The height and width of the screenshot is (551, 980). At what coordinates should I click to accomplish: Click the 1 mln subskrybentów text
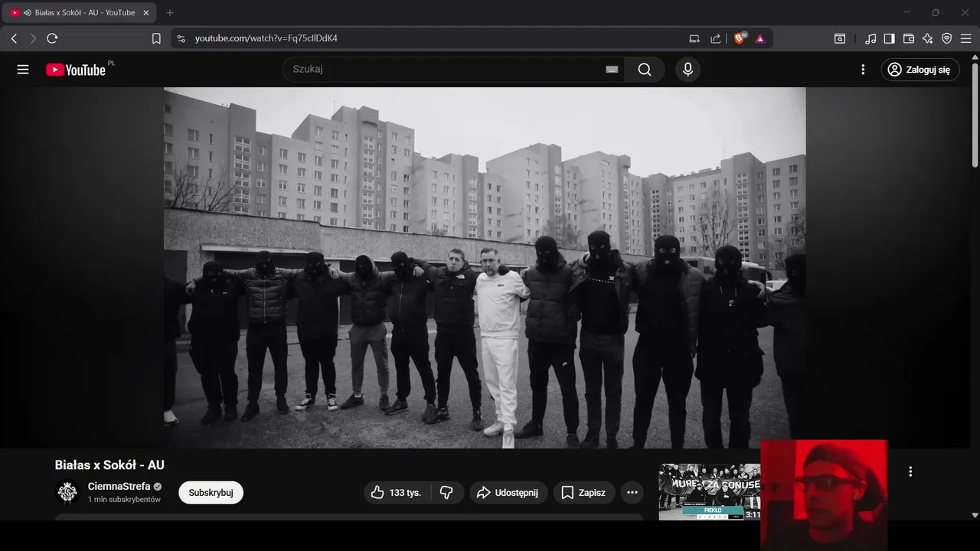point(124,500)
